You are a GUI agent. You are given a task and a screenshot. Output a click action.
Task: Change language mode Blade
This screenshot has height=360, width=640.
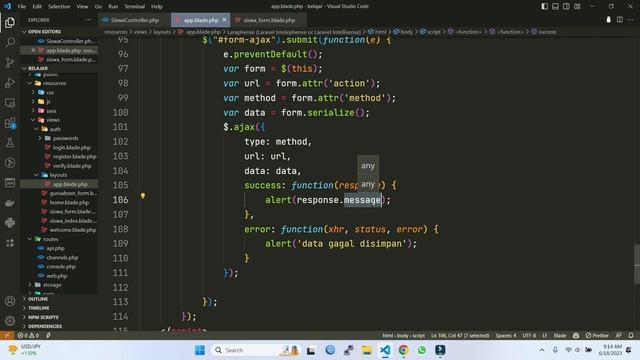560,335
